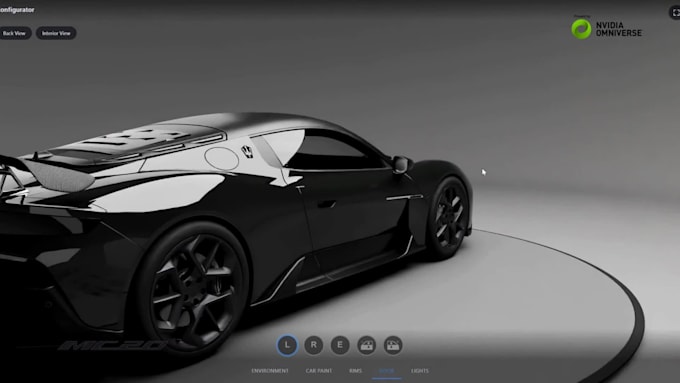
Task: Select the E round button
Action: coord(340,345)
